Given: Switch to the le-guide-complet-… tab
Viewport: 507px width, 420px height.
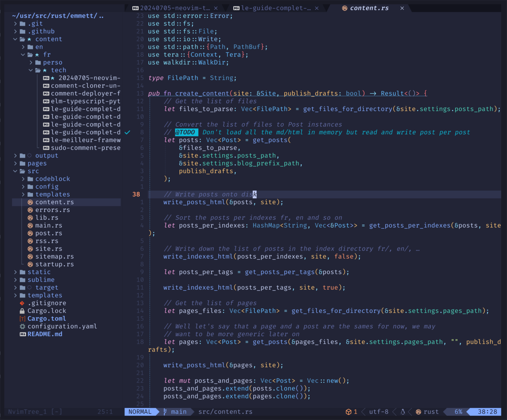Looking at the screenshot, I should [276, 8].
